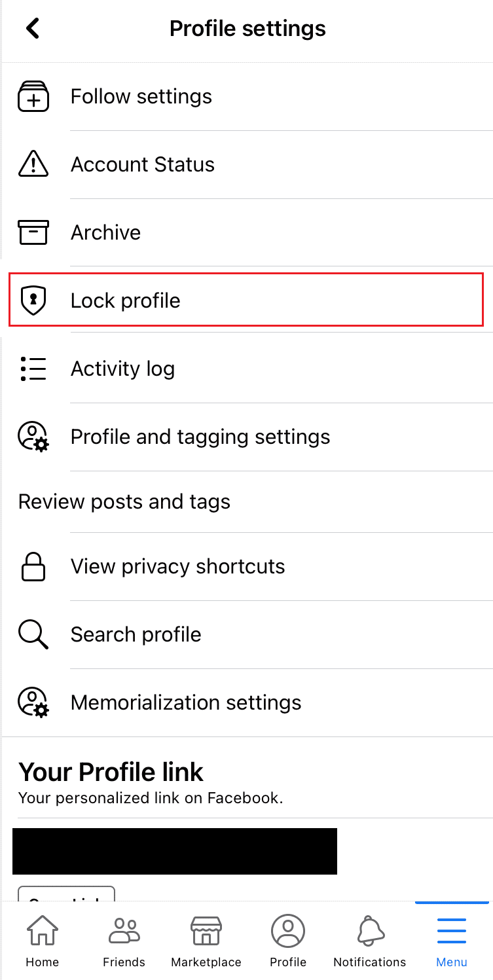This screenshot has height=980, width=493.
Task: Open Archive via its box icon
Action: point(33,232)
